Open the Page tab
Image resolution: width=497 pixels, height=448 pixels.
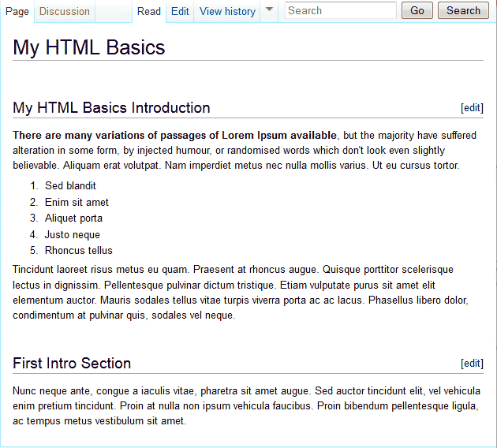point(17,12)
